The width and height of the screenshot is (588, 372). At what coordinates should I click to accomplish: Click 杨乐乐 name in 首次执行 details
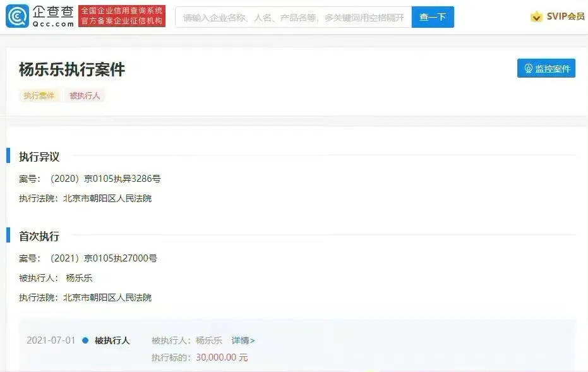79,278
